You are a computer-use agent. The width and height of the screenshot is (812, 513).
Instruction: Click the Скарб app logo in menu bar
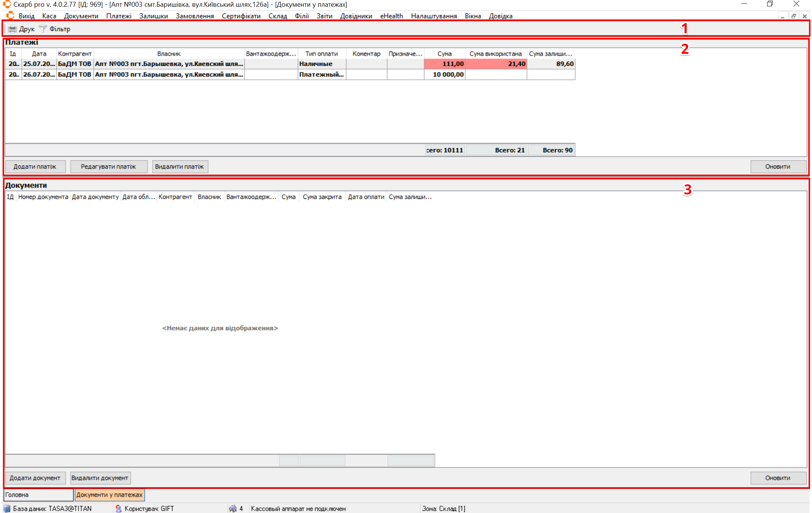coord(10,16)
